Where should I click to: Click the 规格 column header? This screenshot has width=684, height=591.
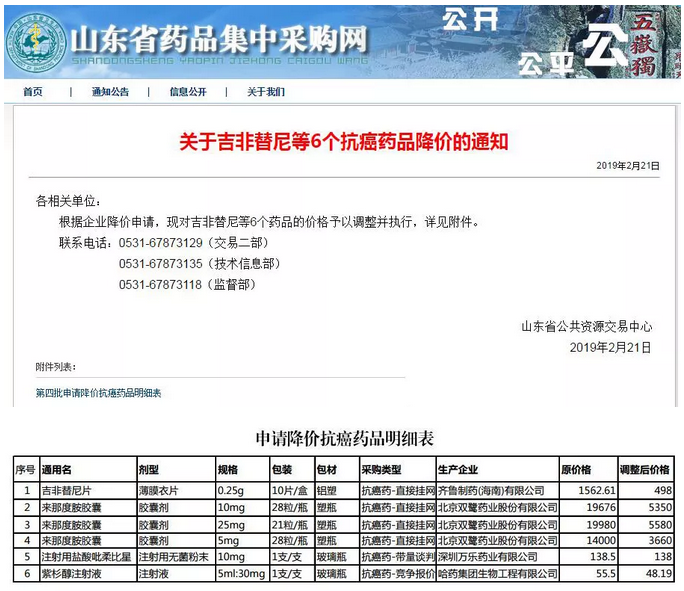[x=243, y=469]
